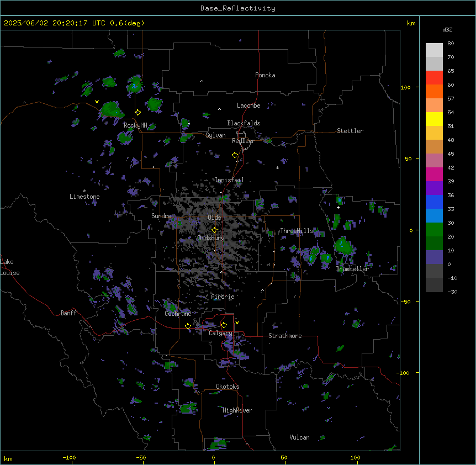Click the timestamp 2025/06/02 20:20:17 UTC
Viewport: 476px width, 465px height.
click(55, 23)
